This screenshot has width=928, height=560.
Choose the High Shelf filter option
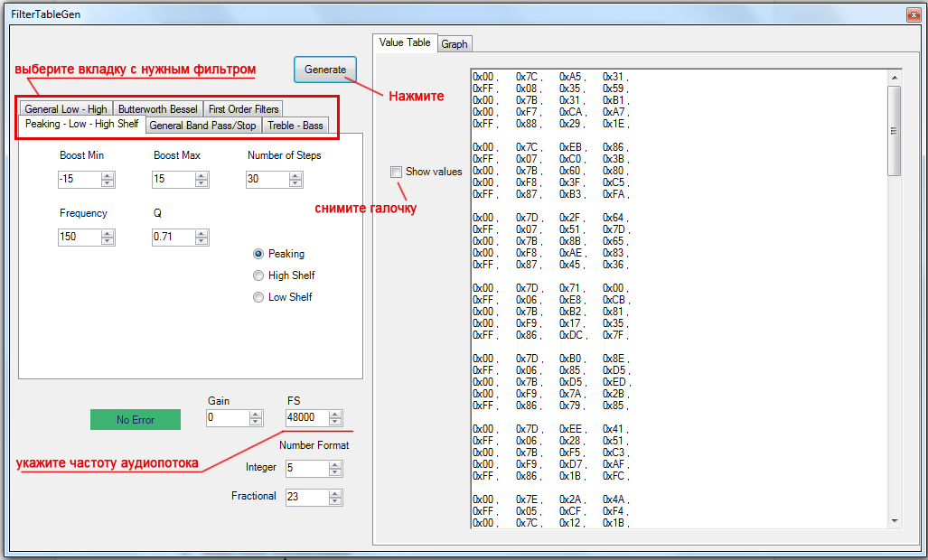pyautogui.click(x=258, y=275)
